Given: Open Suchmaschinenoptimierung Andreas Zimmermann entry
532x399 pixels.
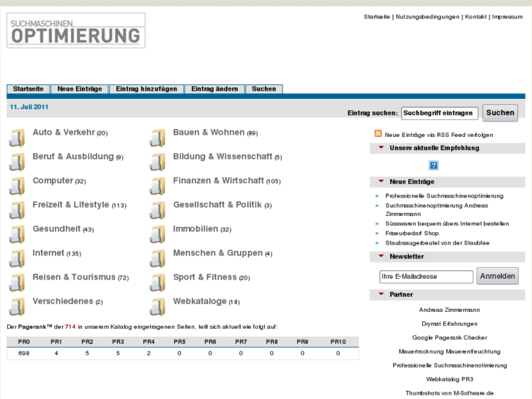Looking at the screenshot, I should [x=437, y=209].
